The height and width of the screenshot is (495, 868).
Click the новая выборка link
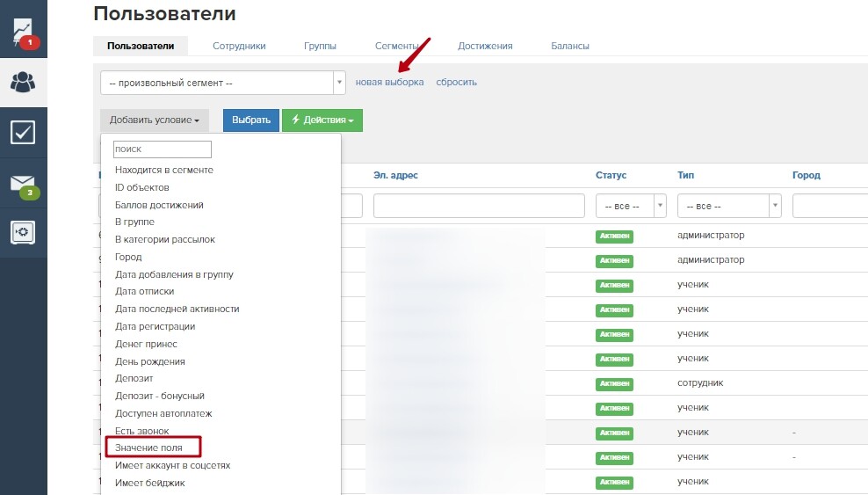pos(390,82)
